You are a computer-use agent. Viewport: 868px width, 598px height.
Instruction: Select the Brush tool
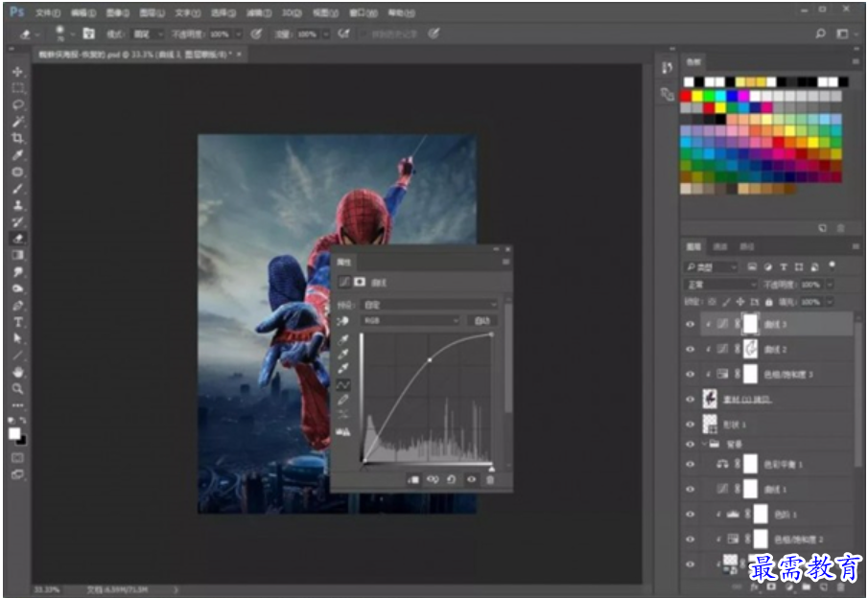tap(17, 189)
